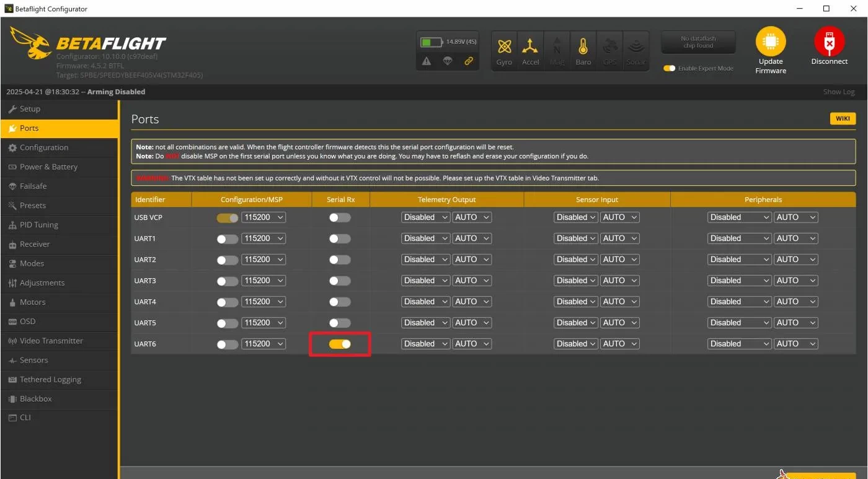Enable MSP on UART2
Image resolution: width=868 pixels, height=479 pixels.
228,260
